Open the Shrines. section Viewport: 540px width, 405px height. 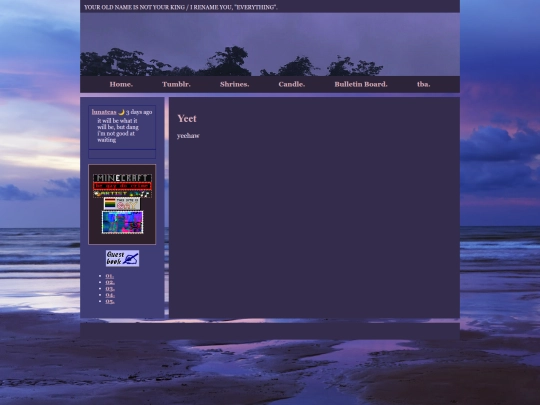[x=235, y=84]
